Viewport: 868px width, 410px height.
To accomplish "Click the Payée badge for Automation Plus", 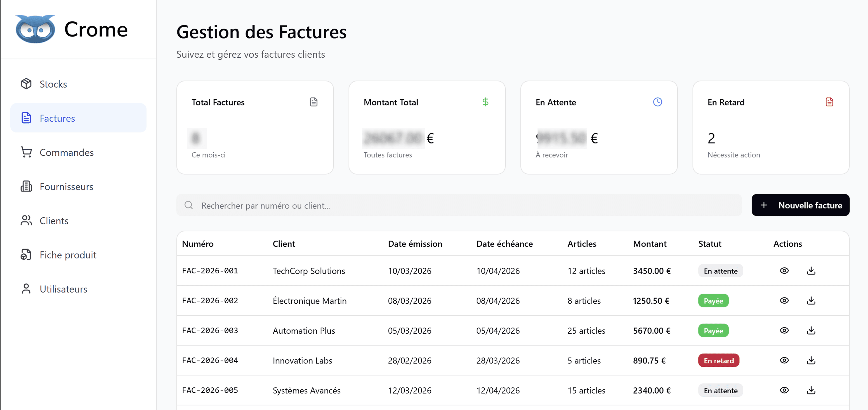I will 713,330.
